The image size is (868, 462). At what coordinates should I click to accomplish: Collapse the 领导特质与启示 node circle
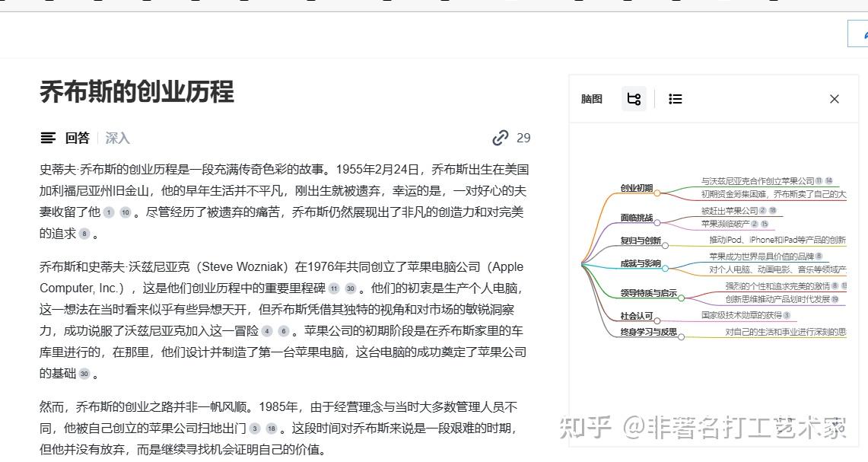(x=681, y=298)
